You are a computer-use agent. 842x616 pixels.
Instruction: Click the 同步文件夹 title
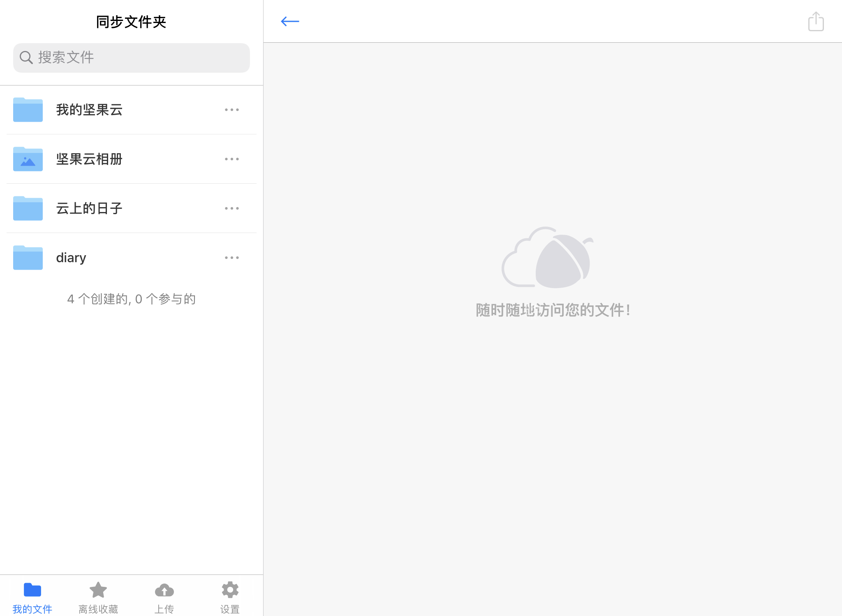coord(131,22)
